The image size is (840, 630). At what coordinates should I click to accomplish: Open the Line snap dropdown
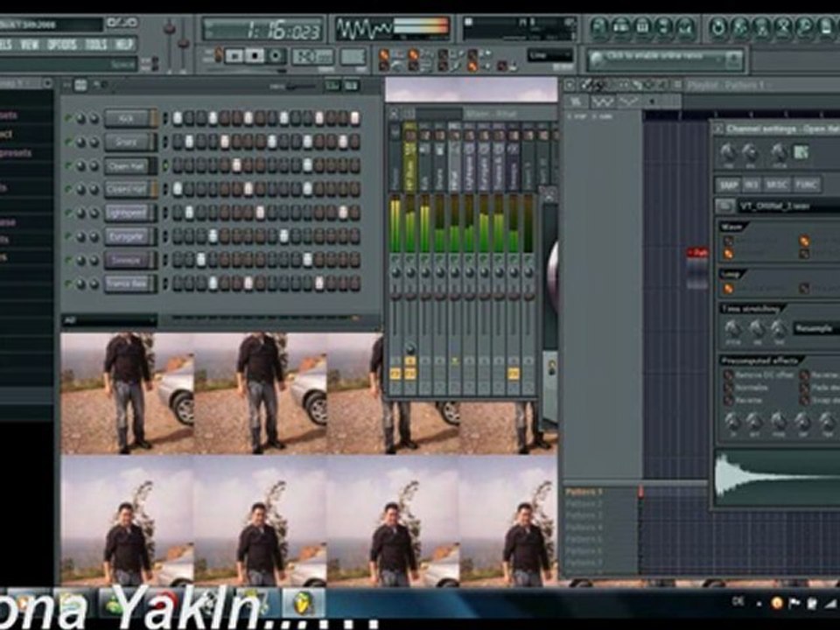[550, 55]
